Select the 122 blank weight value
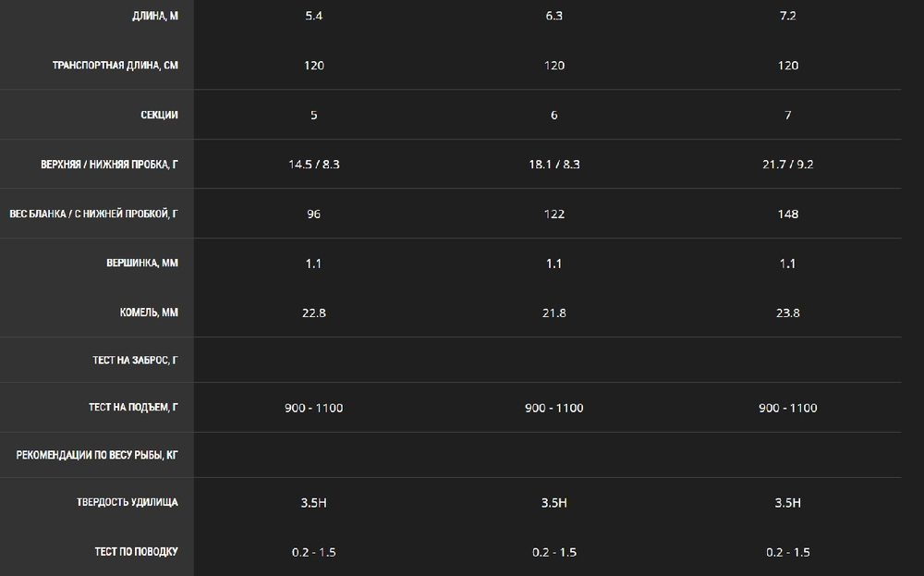 [553, 214]
